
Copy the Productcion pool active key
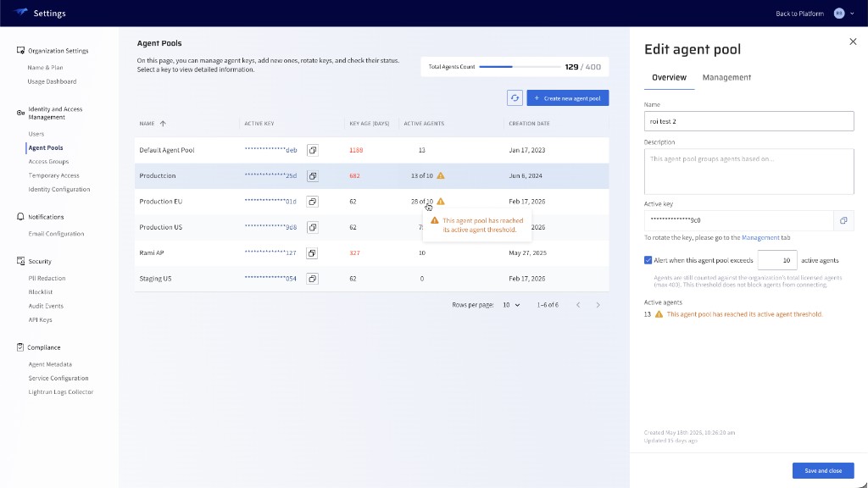pos(312,176)
